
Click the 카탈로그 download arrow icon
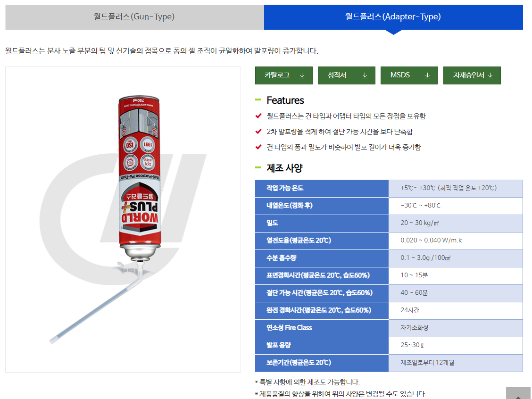coord(302,75)
